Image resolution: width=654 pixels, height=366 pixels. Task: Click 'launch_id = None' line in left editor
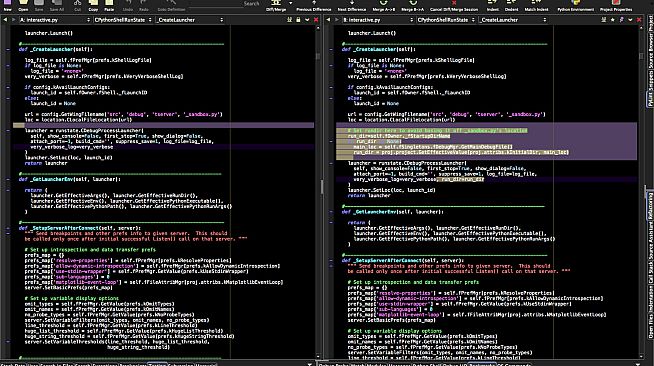point(53,103)
